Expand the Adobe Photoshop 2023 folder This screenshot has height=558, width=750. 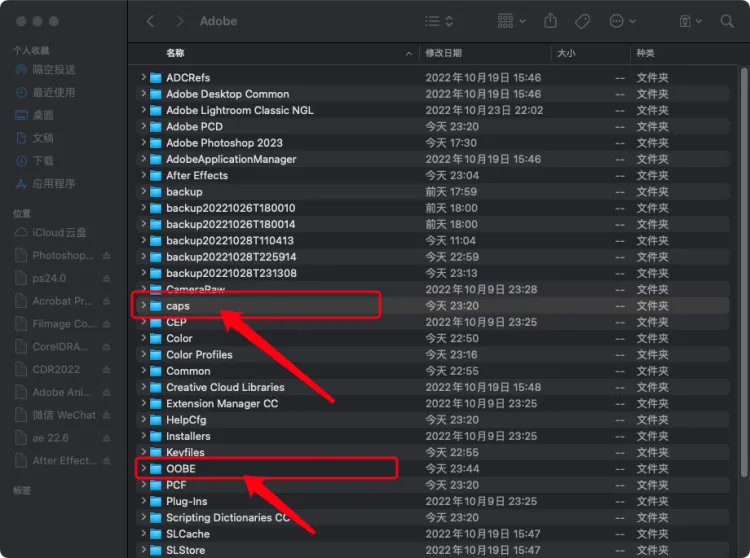pyautogui.click(x=143, y=142)
